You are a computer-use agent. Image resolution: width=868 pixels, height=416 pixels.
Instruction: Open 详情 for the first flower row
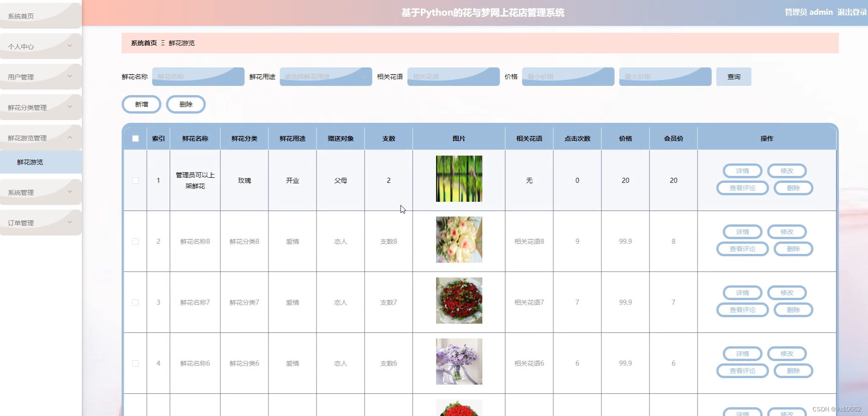pyautogui.click(x=742, y=170)
